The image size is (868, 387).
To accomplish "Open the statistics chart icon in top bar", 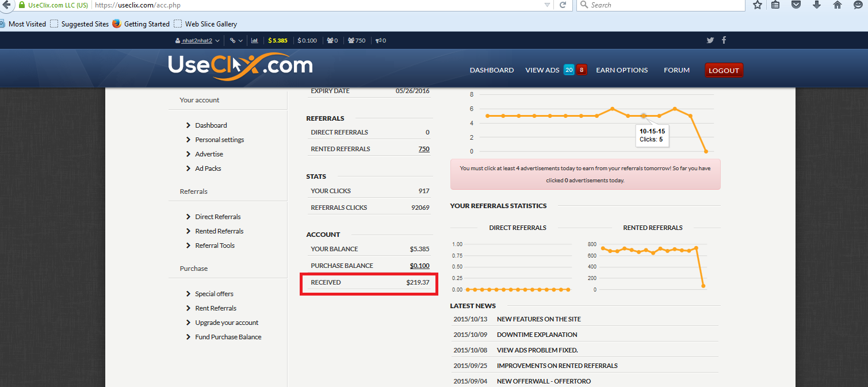I will [254, 41].
